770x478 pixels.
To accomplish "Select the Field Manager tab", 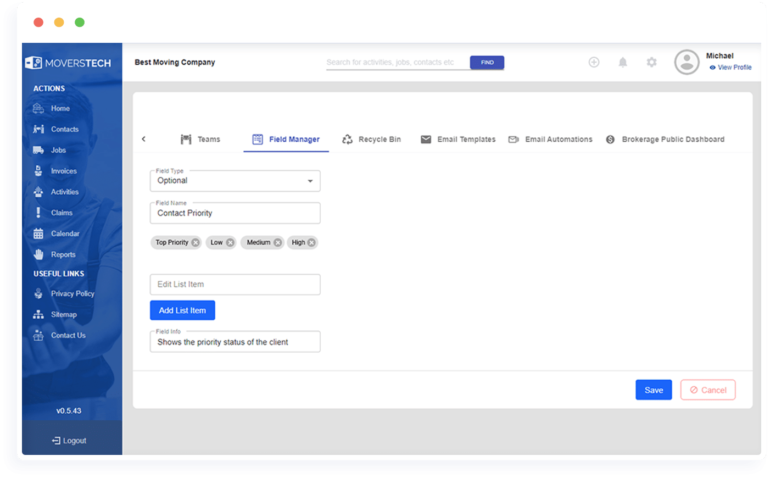I will coord(286,140).
